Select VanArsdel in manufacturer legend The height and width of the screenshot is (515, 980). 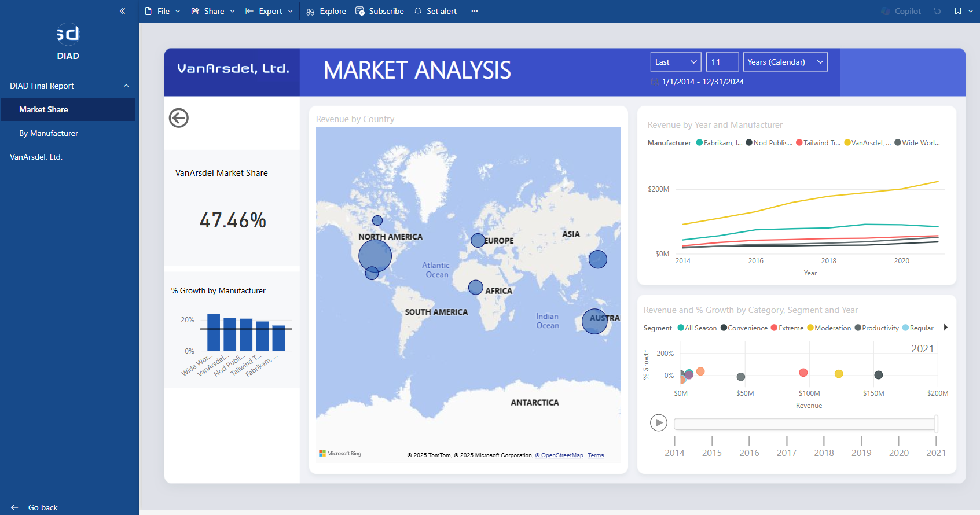click(868, 143)
